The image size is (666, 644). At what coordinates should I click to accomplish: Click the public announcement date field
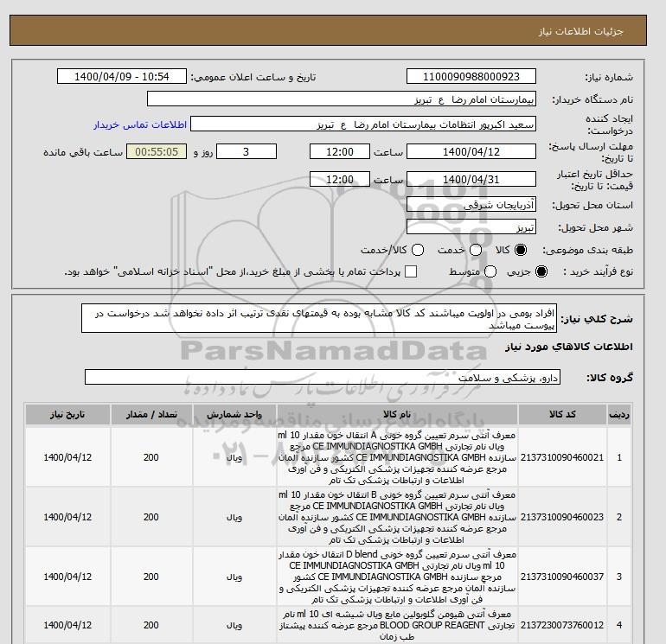121,76
